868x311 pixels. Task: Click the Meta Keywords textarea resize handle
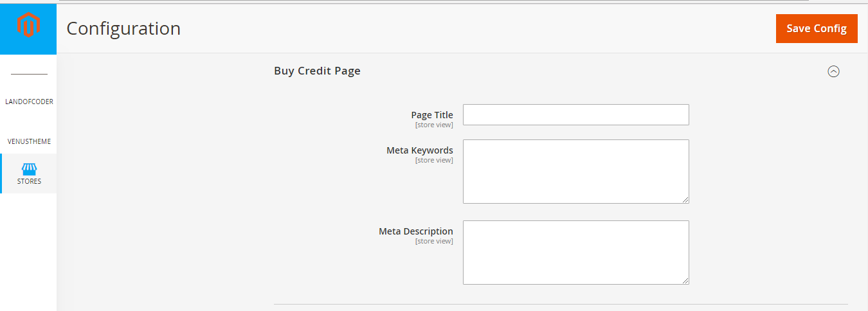tap(685, 200)
